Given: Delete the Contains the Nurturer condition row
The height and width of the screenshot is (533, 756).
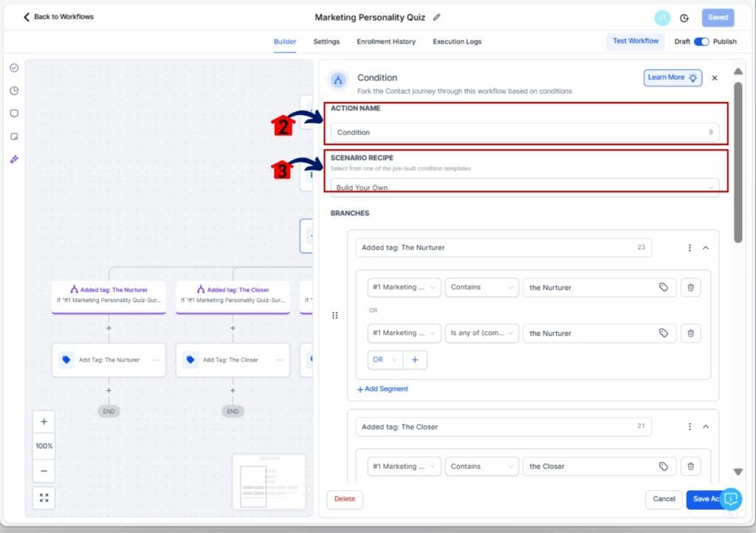Looking at the screenshot, I should 690,288.
